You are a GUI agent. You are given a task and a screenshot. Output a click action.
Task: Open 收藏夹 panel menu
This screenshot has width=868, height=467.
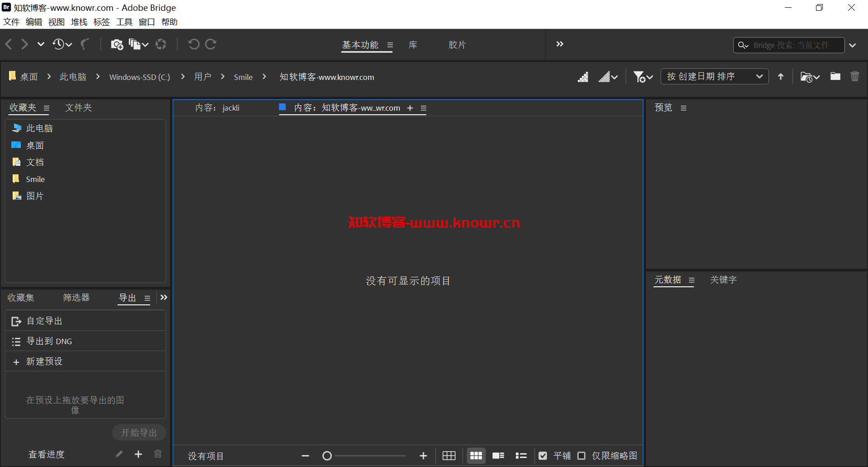point(47,108)
